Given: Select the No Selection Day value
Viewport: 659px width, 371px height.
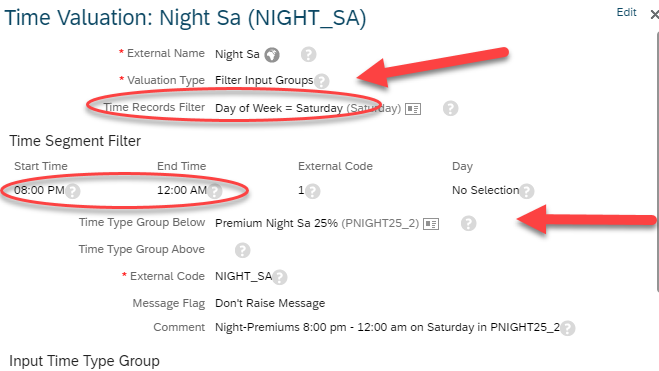Looking at the screenshot, I should [x=485, y=190].
